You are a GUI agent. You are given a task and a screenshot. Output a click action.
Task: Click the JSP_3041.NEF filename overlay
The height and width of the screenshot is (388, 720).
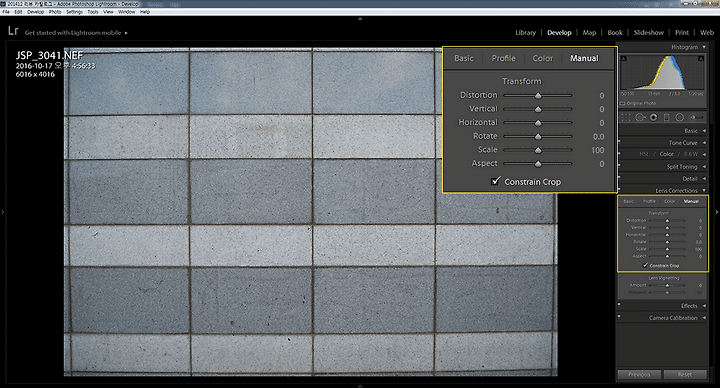tap(49, 56)
